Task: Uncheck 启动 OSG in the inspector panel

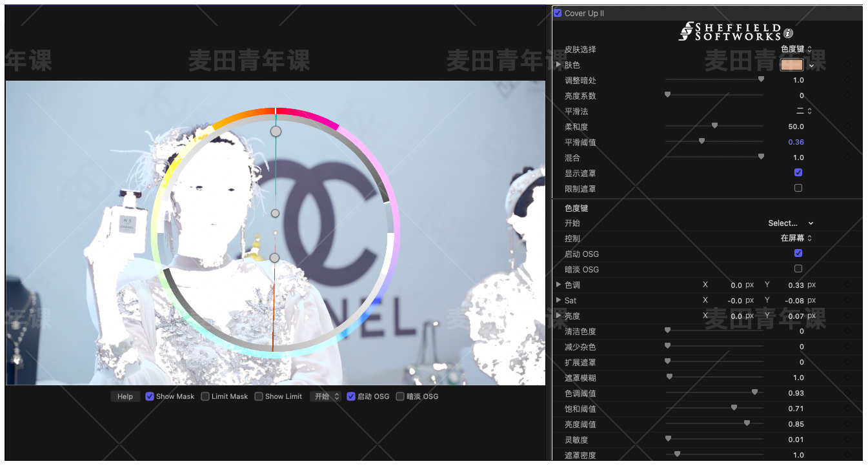Action: (798, 253)
